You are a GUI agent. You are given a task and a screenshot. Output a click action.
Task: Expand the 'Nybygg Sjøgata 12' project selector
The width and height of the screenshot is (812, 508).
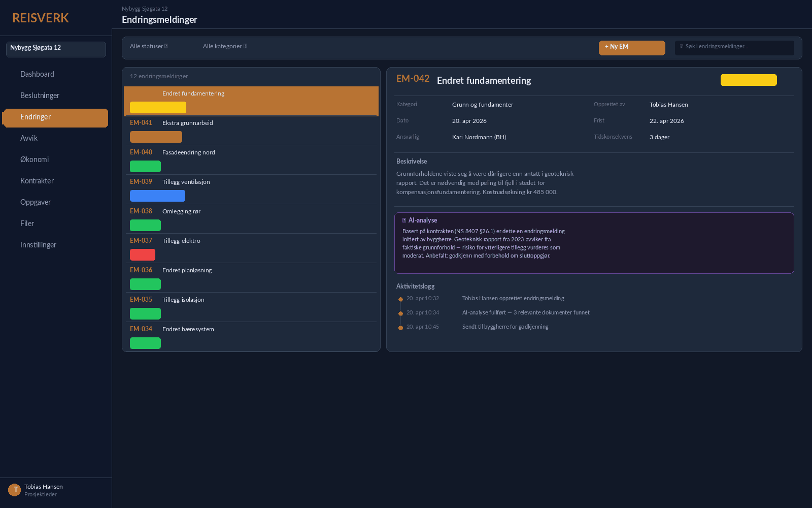tap(56, 49)
